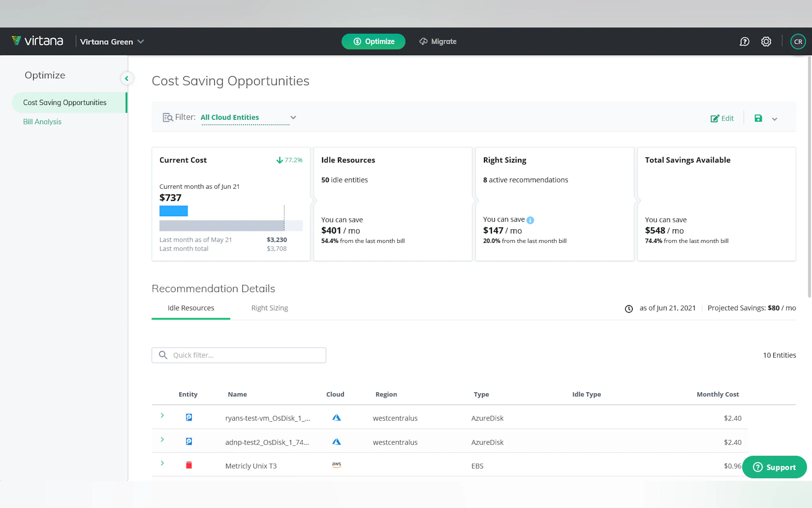The image size is (812, 508).
Task: Click the blue current month cost bar
Action: 174,211
